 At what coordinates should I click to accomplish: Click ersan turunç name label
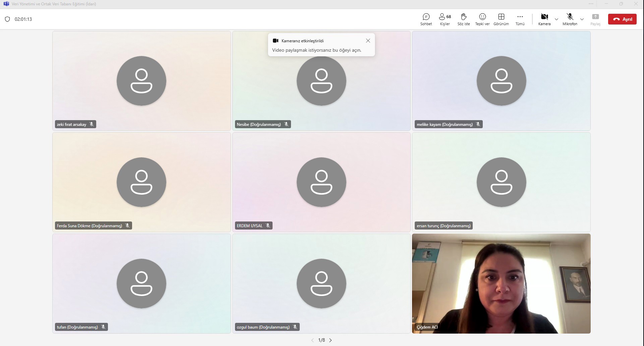444,226
